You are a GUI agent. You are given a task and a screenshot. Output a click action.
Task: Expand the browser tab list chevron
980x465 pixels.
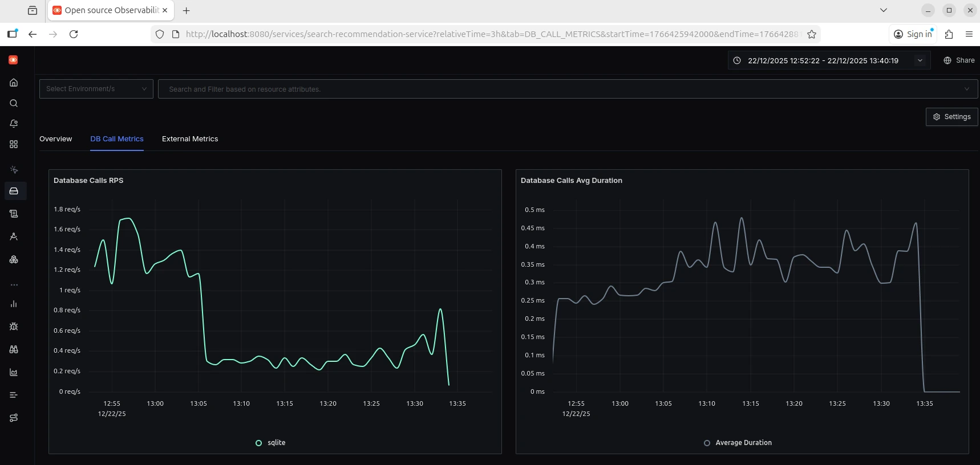coord(883,10)
